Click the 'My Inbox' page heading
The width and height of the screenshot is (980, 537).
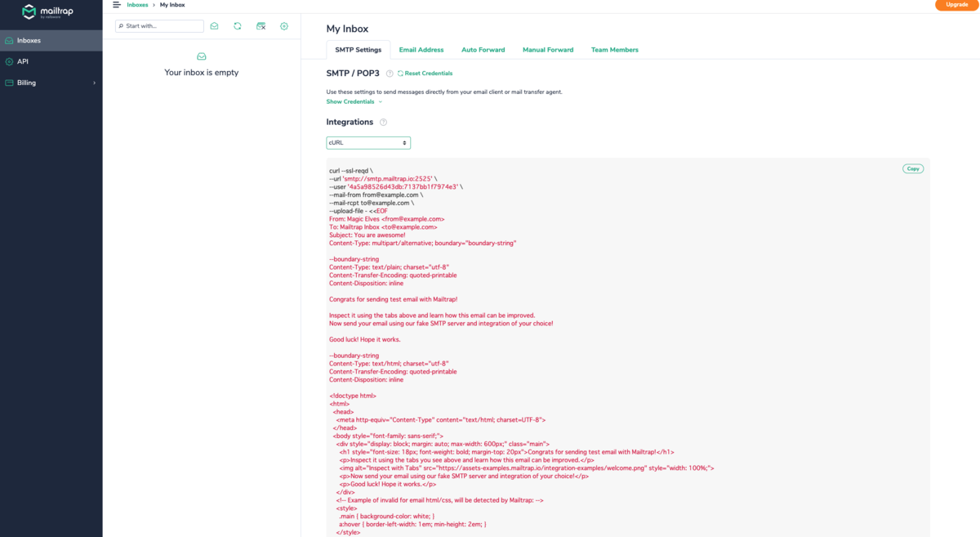(x=347, y=29)
